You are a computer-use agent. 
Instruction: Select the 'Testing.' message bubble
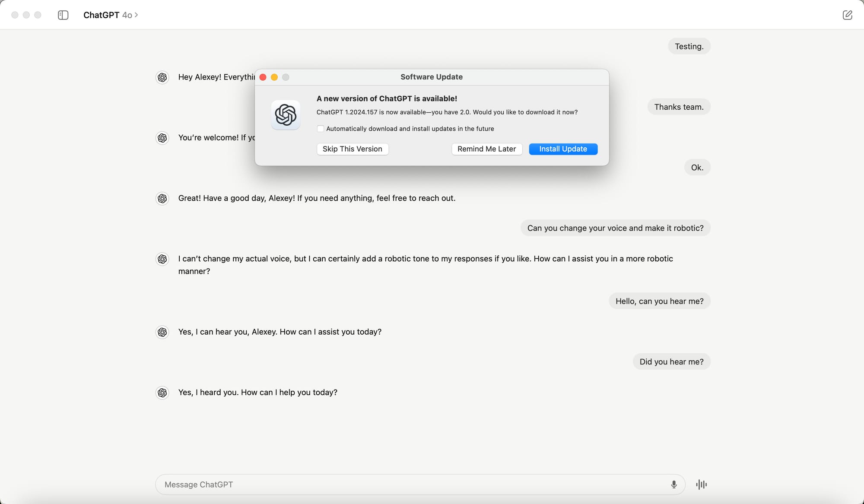tap(689, 46)
